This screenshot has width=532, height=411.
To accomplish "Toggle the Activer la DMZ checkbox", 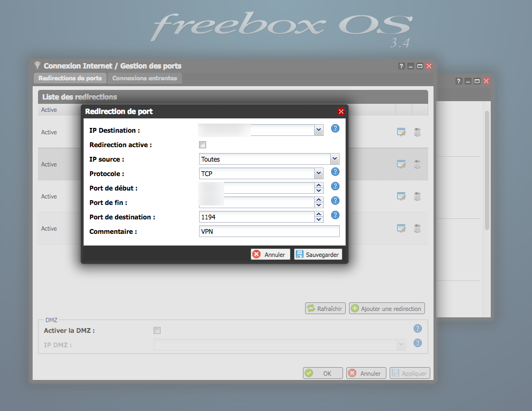I will pyautogui.click(x=157, y=331).
